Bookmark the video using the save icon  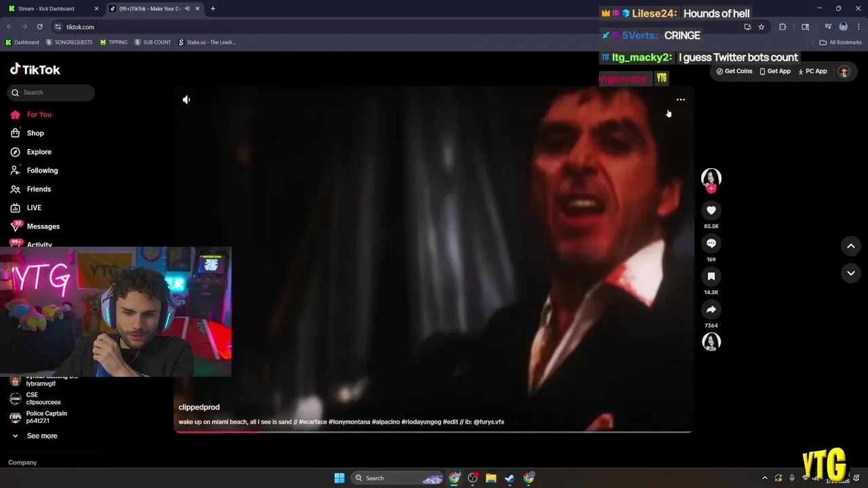(711, 277)
